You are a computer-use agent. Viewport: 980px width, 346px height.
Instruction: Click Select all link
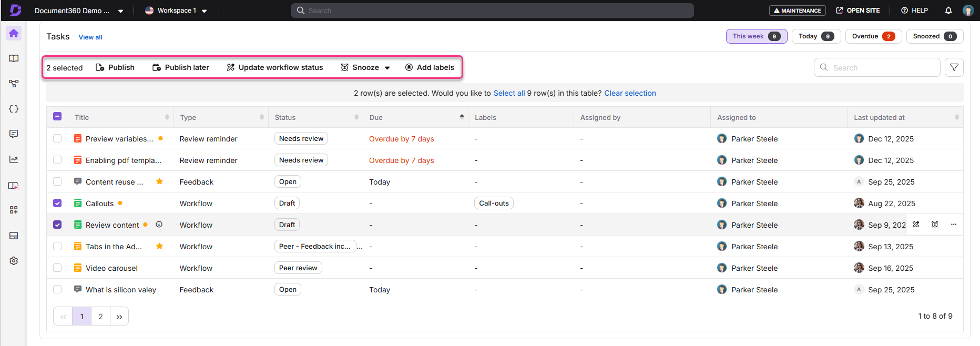pyautogui.click(x=509, y=93)
